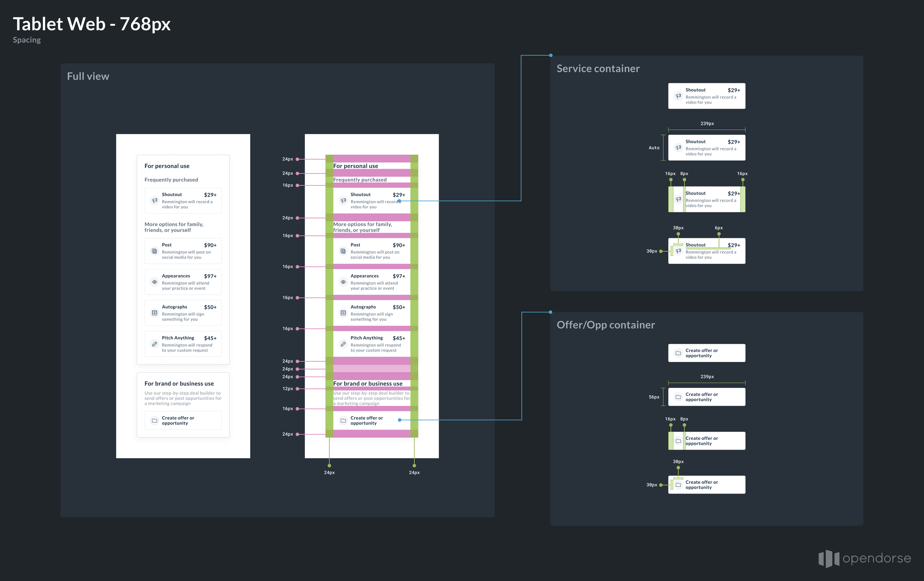Screen dimensions: 924x581
Task: Click the 'For personal use' heading in left mockup
Action: (x=167, y=166)
